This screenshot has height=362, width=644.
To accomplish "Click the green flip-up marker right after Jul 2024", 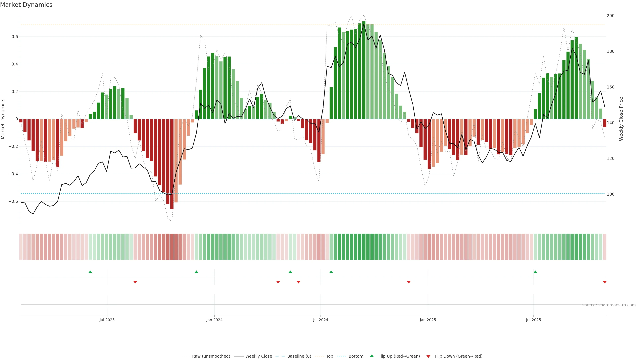I will tap(331, 272).
